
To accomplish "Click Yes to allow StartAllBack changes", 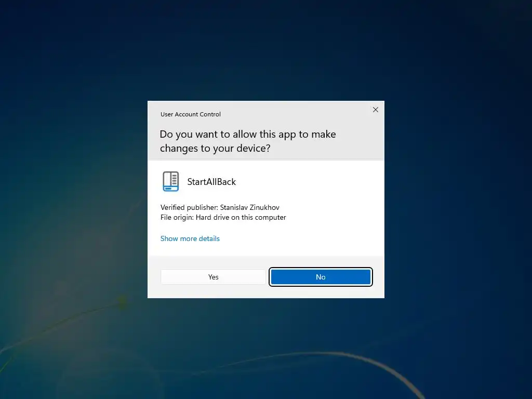I will (213, 277).
